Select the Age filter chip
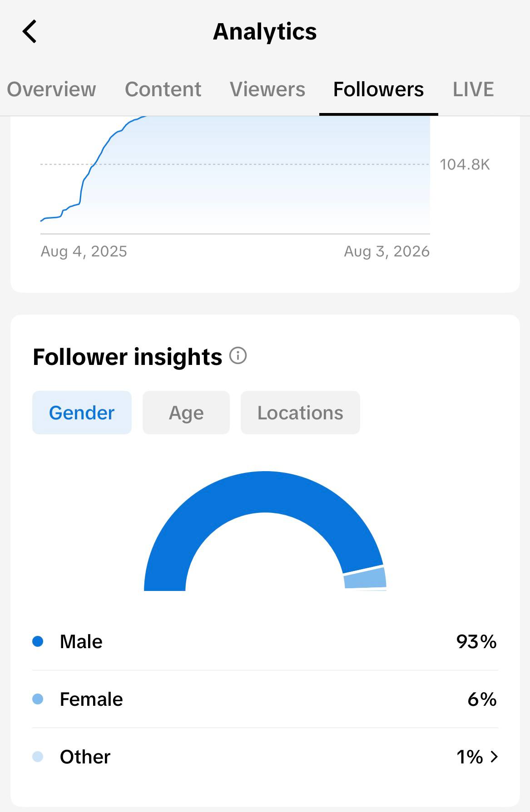Screen dimensions: 530x812 click(186, 413)
